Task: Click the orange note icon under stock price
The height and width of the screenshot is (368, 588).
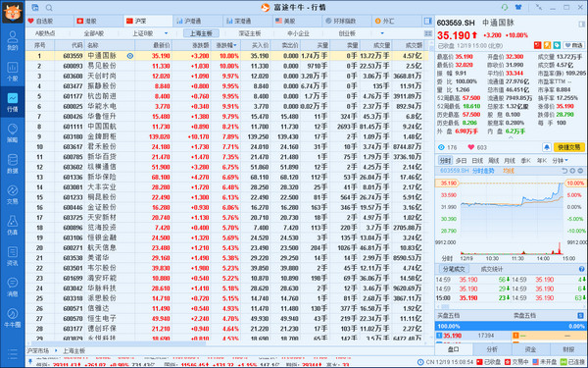Action: 547,45
